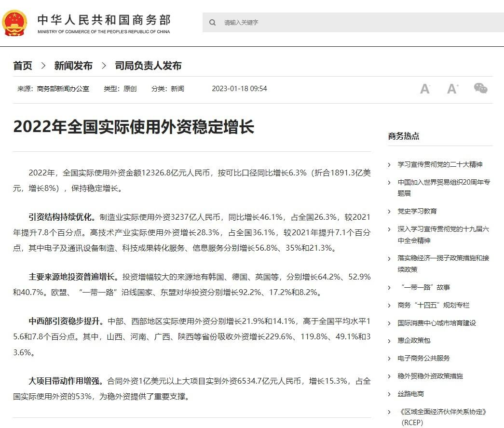Click the national emblem logo
This screenshot has height=428, width=504.
[15, 23]
